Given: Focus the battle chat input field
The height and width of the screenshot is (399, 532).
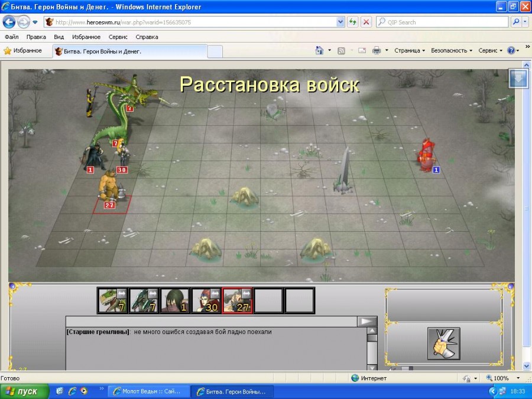Looking at the screenshot, I should [211, 322].
